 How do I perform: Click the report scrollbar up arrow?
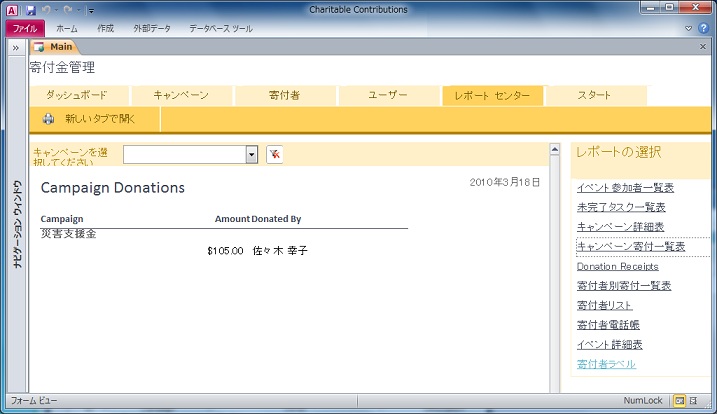pyautogui.click(x=555, y=149)
